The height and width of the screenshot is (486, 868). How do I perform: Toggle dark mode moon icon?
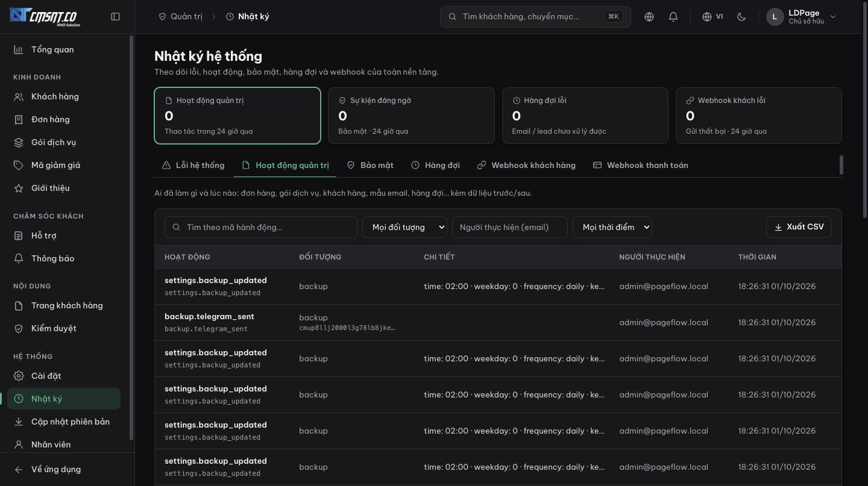tap(741, 17)
